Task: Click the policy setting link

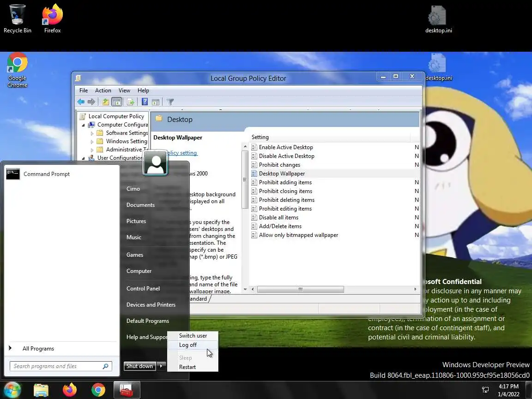Action: pyautogui.click(x=182, y=153)
